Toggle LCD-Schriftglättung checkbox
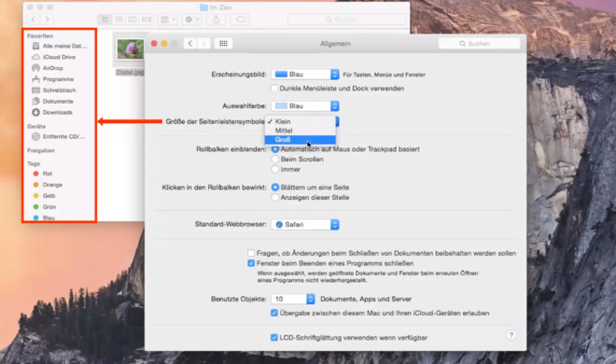 tap(274, 337)
